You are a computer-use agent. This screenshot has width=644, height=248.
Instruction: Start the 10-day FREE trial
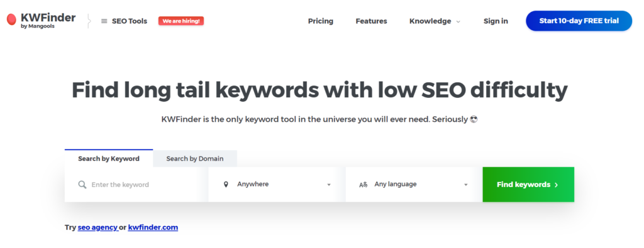pyautogui.click(x=579, y=21)
